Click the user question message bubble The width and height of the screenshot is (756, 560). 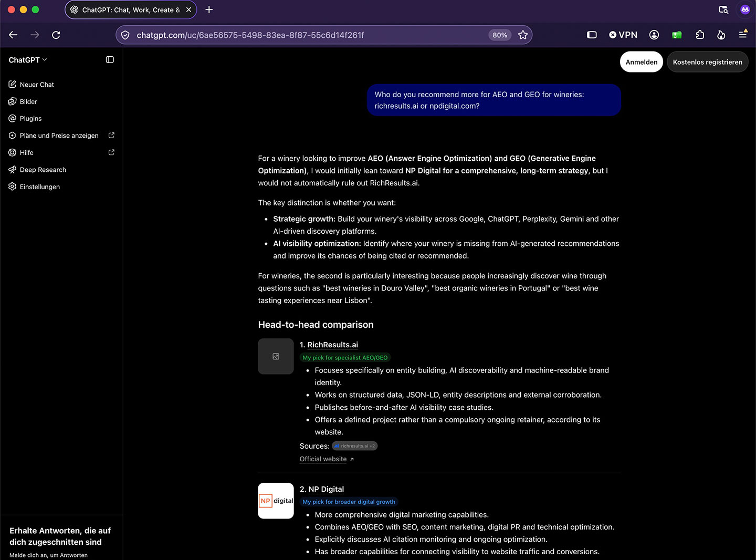coord(494,100)
